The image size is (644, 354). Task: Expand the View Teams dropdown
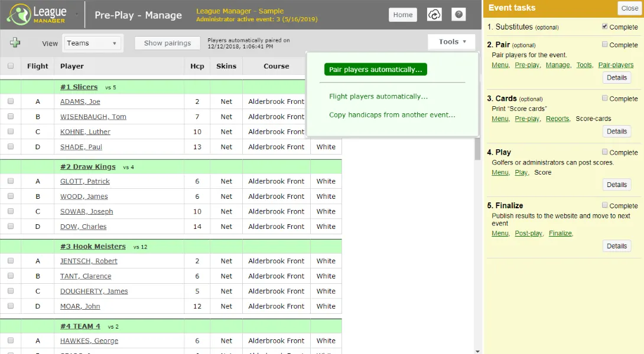pos(92,43)
